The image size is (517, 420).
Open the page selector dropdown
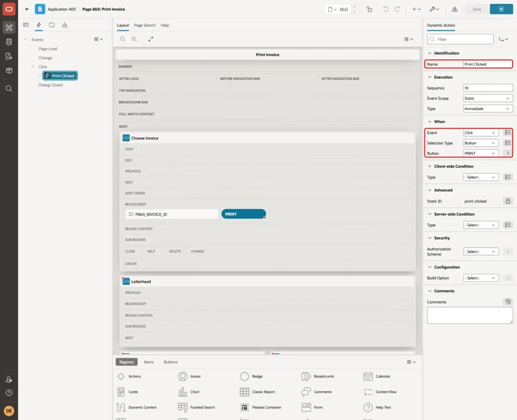(332, 9)
